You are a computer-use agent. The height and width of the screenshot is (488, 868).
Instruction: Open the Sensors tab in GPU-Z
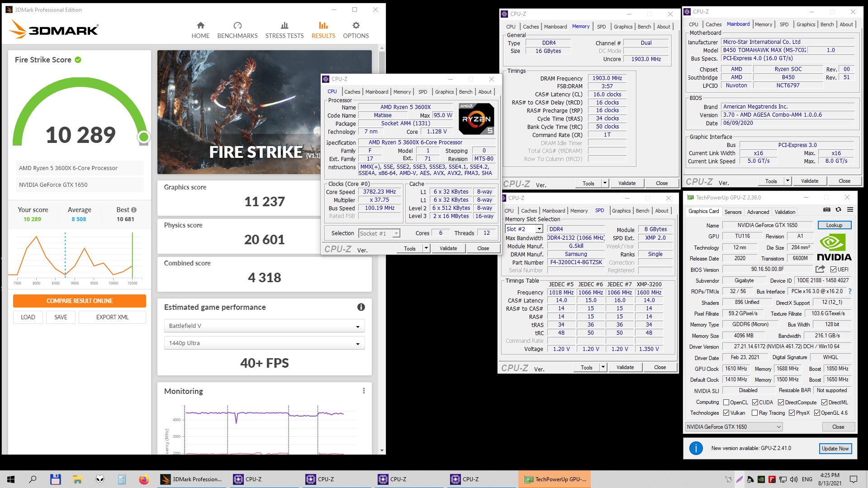(x=733, y=212)
